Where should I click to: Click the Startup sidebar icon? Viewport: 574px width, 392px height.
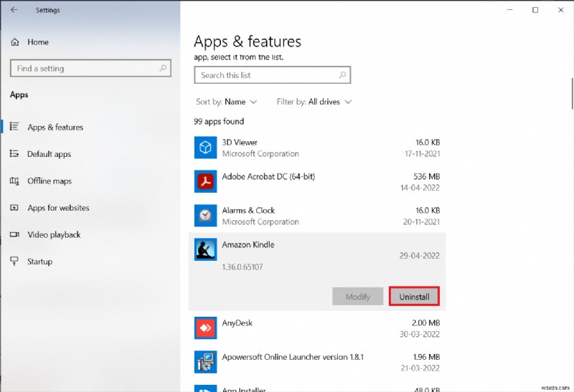click(14, 261)
